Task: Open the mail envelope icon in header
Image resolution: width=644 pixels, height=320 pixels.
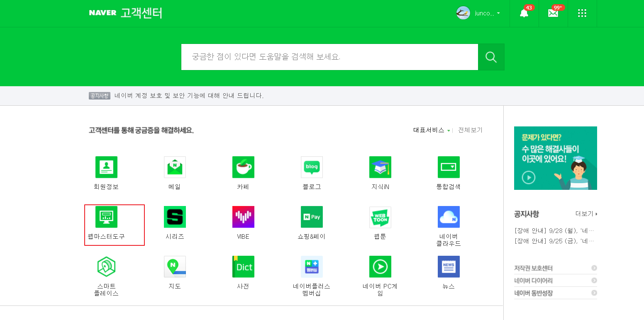Action: 553,13
